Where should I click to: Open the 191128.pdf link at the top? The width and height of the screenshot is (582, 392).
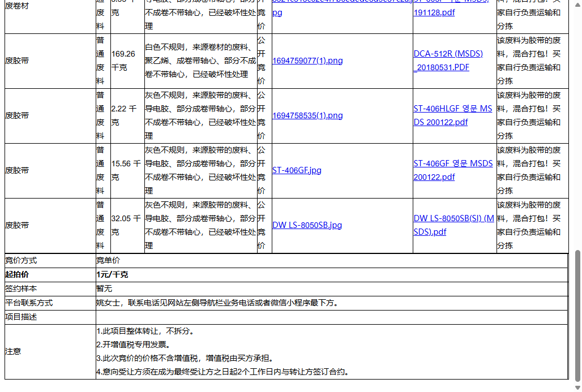[x=434, y=12]
